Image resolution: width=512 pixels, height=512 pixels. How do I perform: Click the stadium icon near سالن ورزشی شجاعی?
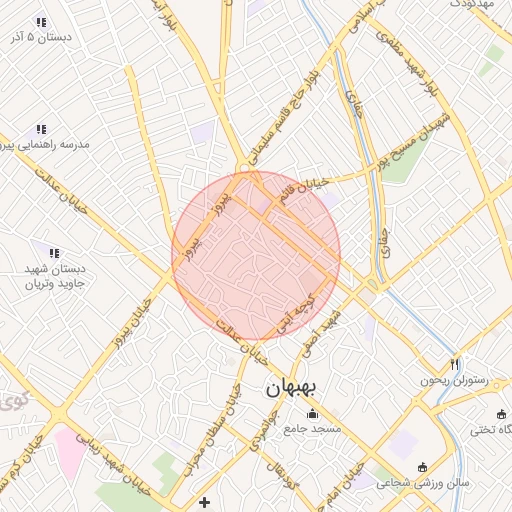[x=423, y=468]
